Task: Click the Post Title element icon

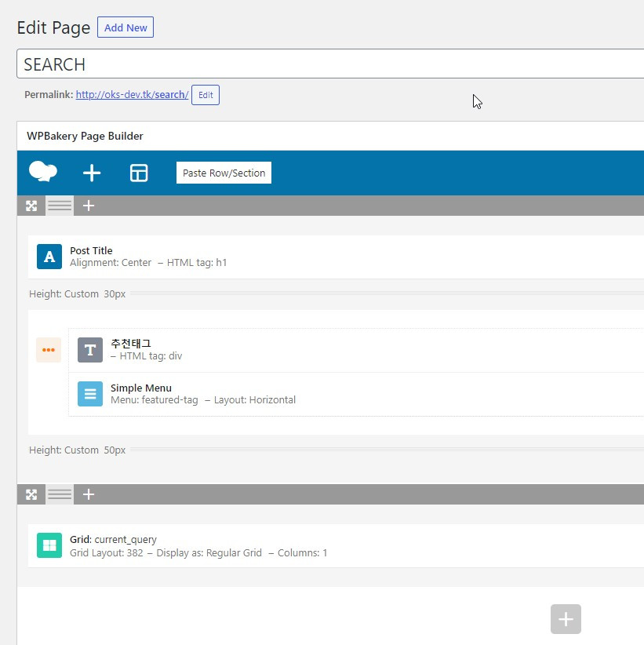Action: [x=49, y=257]
